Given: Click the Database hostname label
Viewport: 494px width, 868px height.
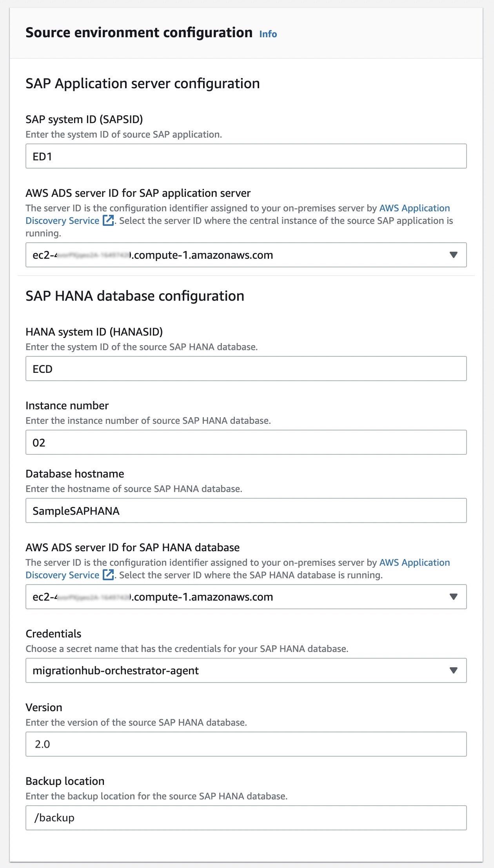Looking at the screenshot, I should point(75,474).
